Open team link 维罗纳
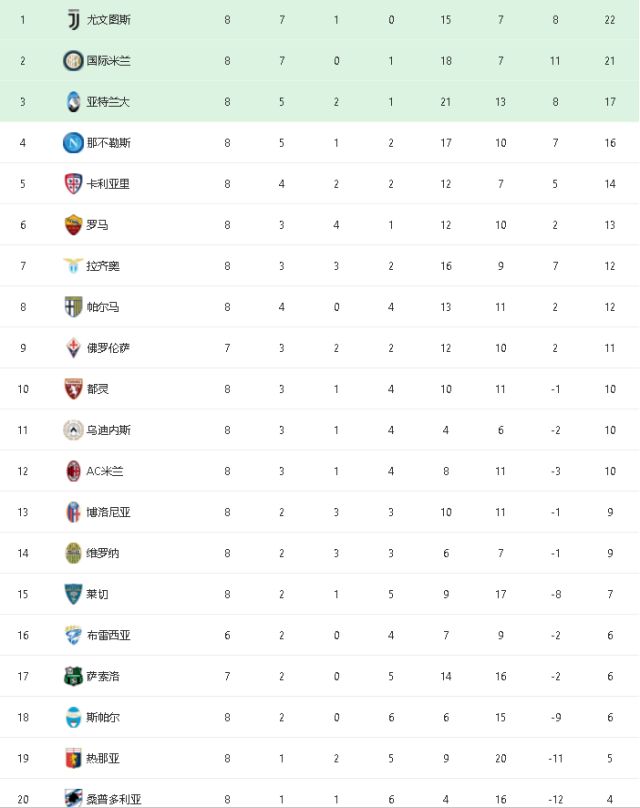 tap(103, 553)
